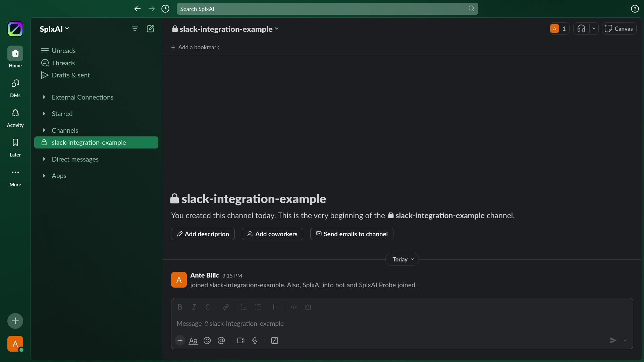Click Add description button
This screenshot has width=644, height=362.
click(203, 234)
